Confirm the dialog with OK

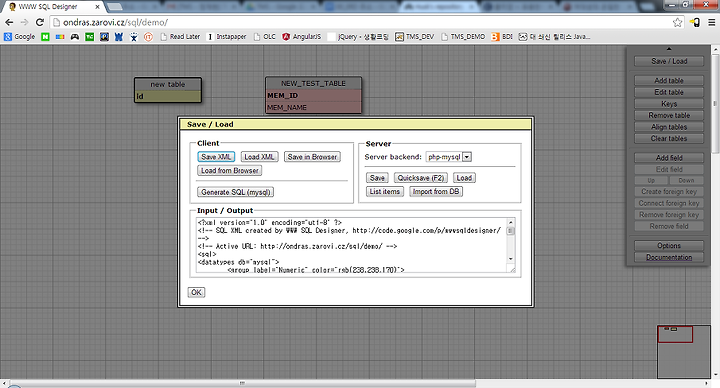pyautogui.click(x=196, y=292)
